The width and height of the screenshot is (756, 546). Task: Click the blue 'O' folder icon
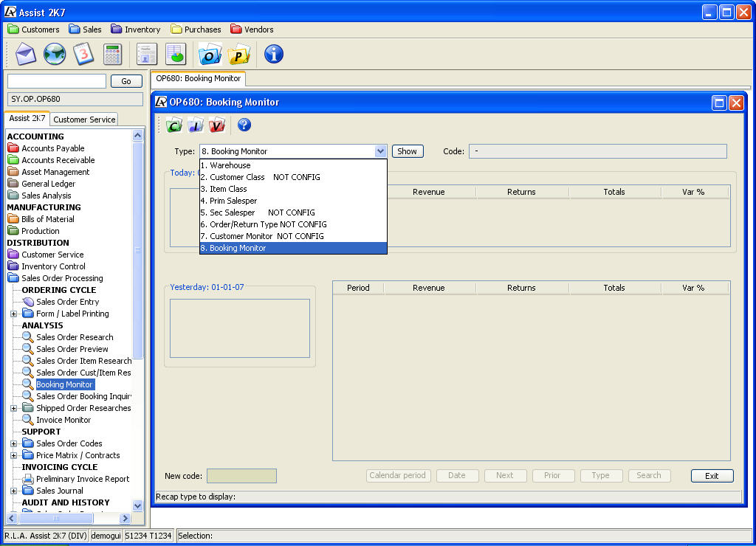[210, 54]
